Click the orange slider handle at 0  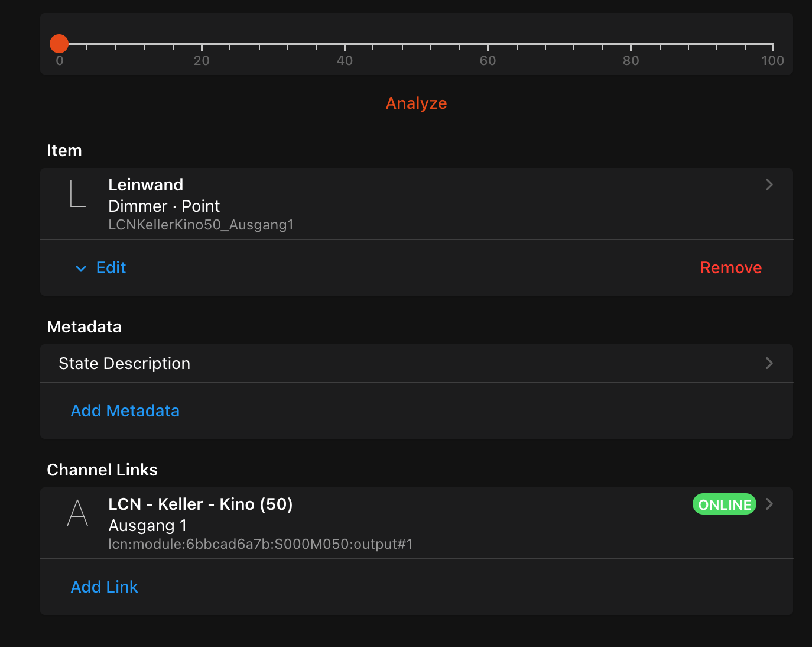(59, 44)
